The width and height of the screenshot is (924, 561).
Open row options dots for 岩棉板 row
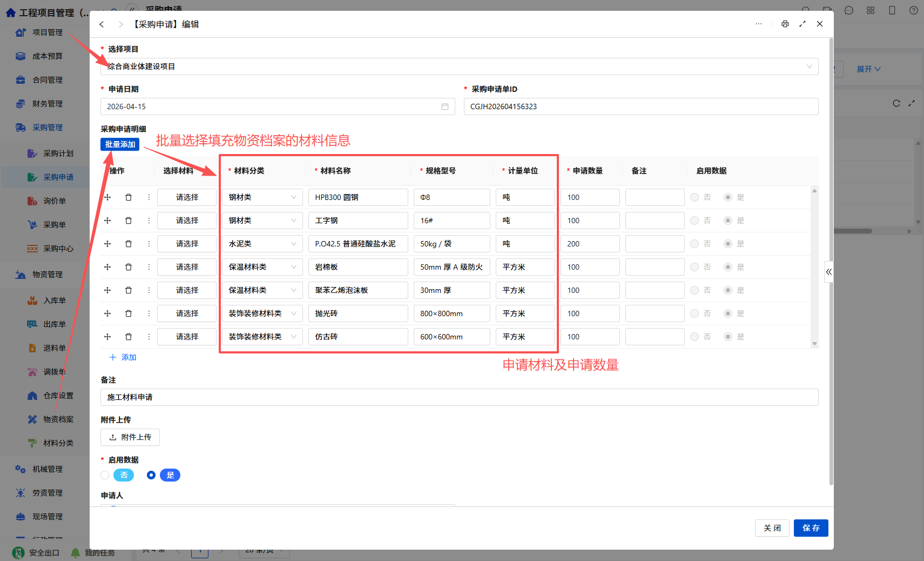click(x=149, y=267)
